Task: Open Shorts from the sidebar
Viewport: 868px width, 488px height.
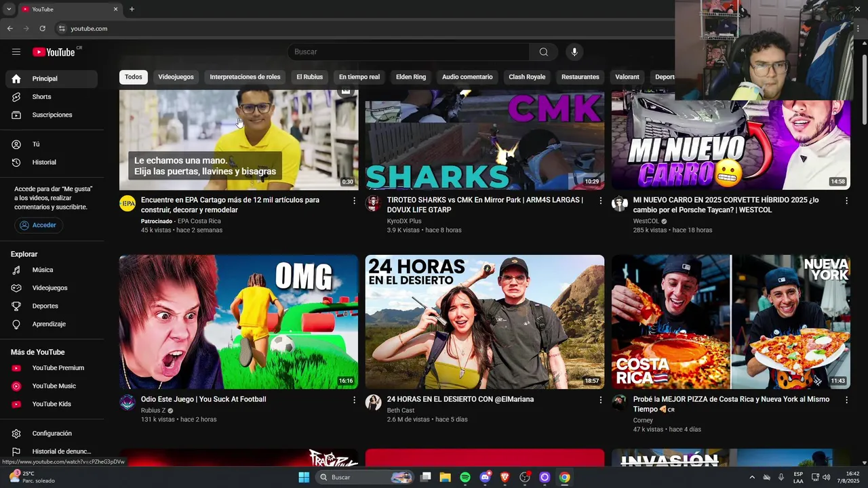Action: coord(52,97)
